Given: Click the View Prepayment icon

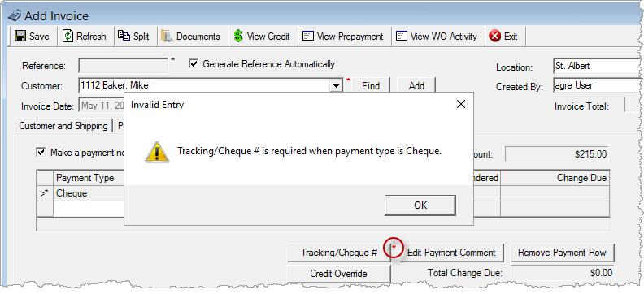Looking at the screenshot, I should point(307,36).
